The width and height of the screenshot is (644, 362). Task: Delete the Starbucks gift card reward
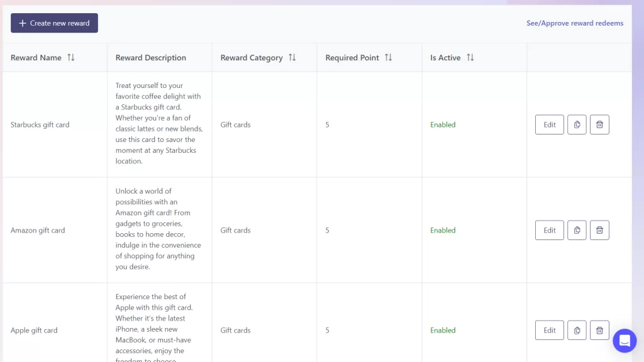pos(599,124)
